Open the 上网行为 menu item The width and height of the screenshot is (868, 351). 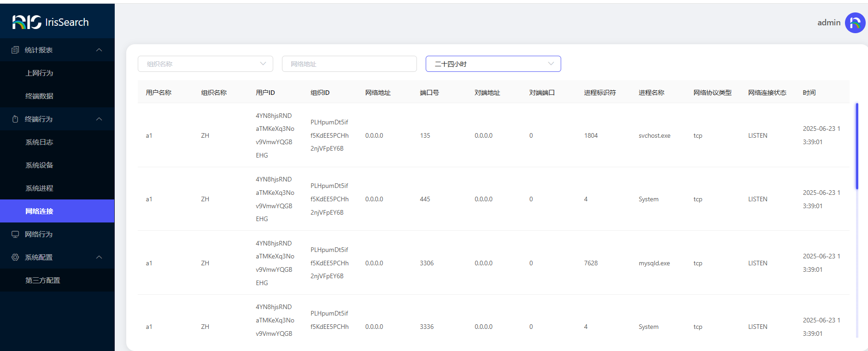click(39, 73)
